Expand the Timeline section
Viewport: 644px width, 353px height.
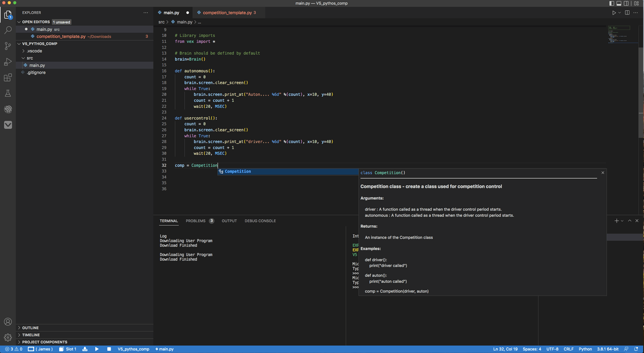pyautogui.click(x=31, y=335)
